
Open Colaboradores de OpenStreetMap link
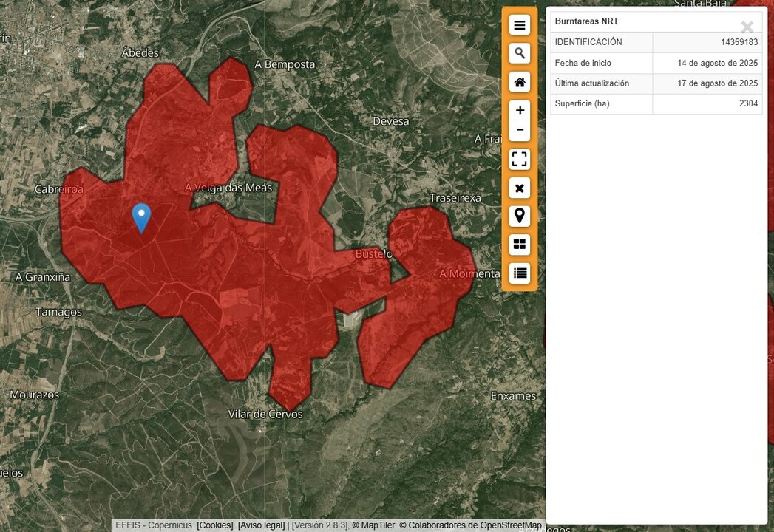coord(470,525)
